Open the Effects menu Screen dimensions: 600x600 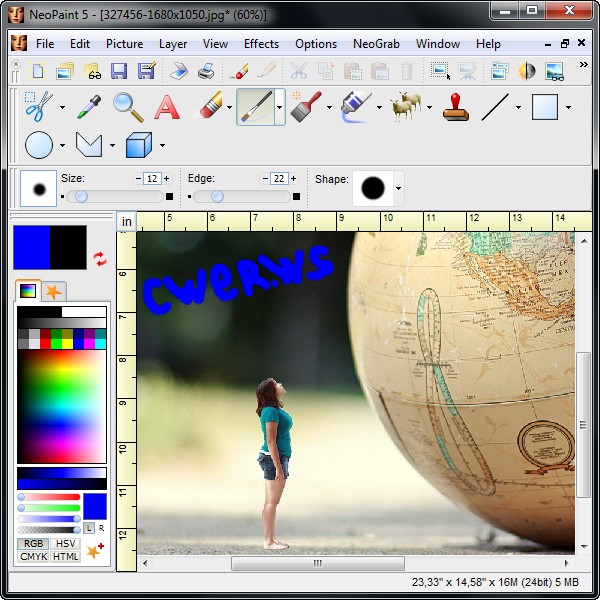coord(261,44)
